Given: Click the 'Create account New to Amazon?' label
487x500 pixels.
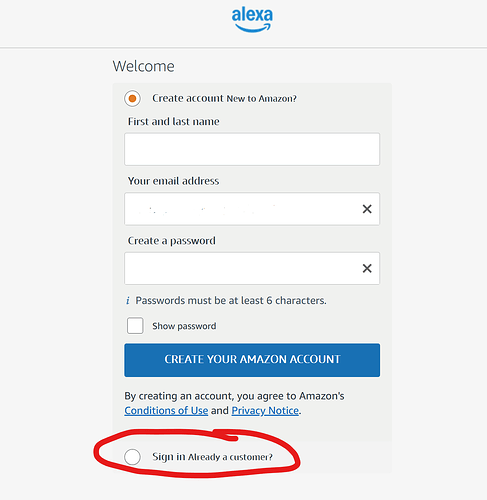Looking at the screenshot, I should (x=224, y=98).
